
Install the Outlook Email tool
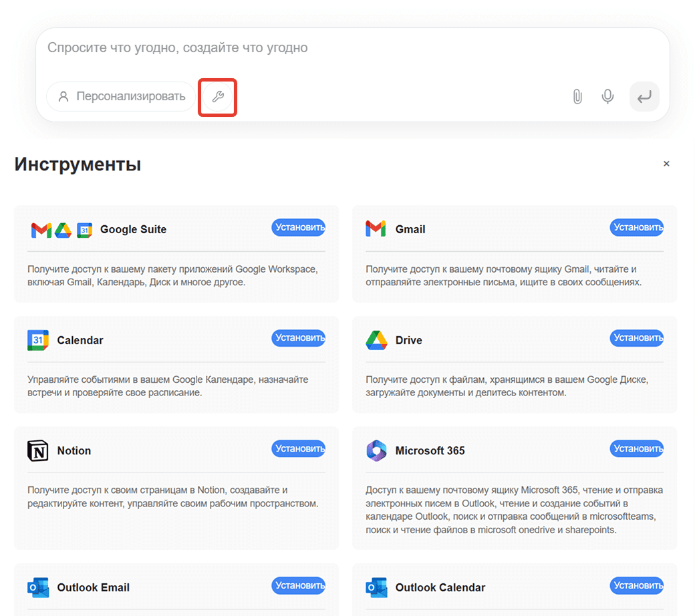click(298, 586)
